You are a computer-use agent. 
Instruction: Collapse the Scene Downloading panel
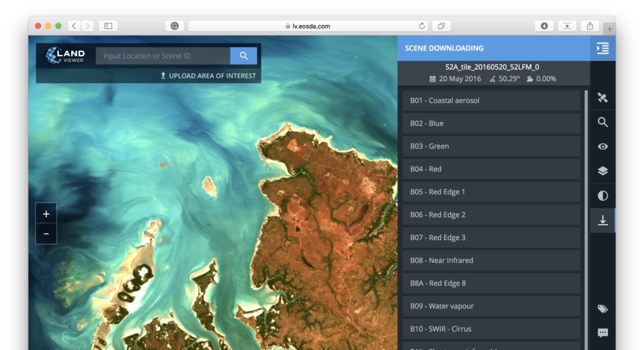tap(602, 48)
